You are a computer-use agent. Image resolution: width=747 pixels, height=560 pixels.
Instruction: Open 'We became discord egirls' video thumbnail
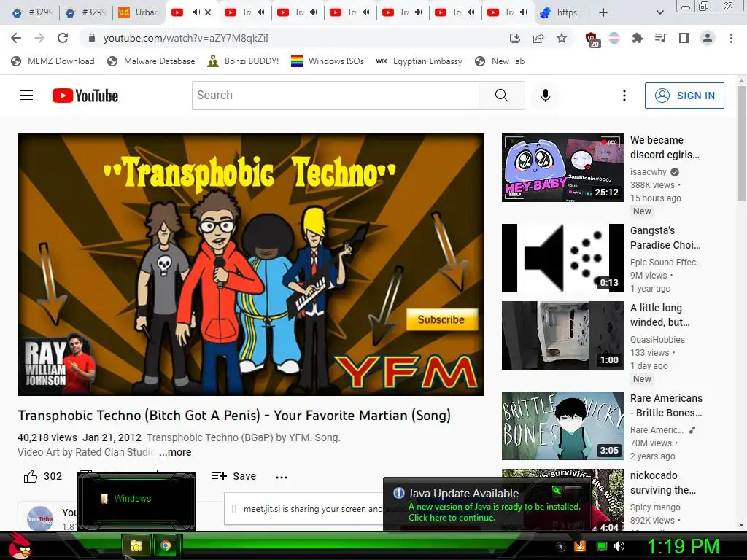562,168
